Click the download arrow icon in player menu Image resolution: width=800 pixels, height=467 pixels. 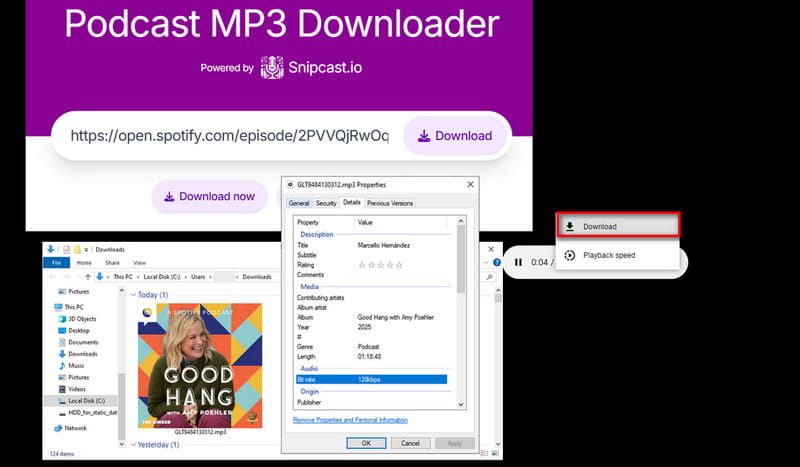pos(570,226)
